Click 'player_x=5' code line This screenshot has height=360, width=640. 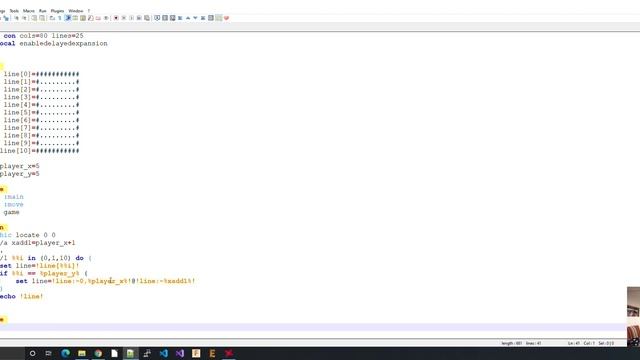[x=20, y=166]
